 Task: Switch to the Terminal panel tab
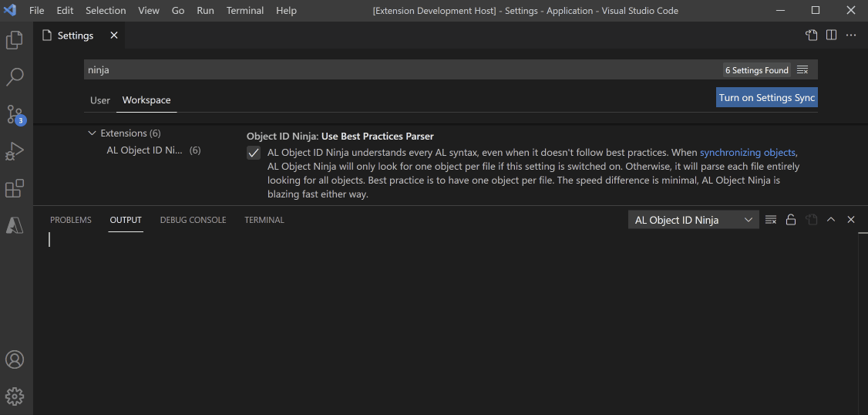[x=264, y=220]
